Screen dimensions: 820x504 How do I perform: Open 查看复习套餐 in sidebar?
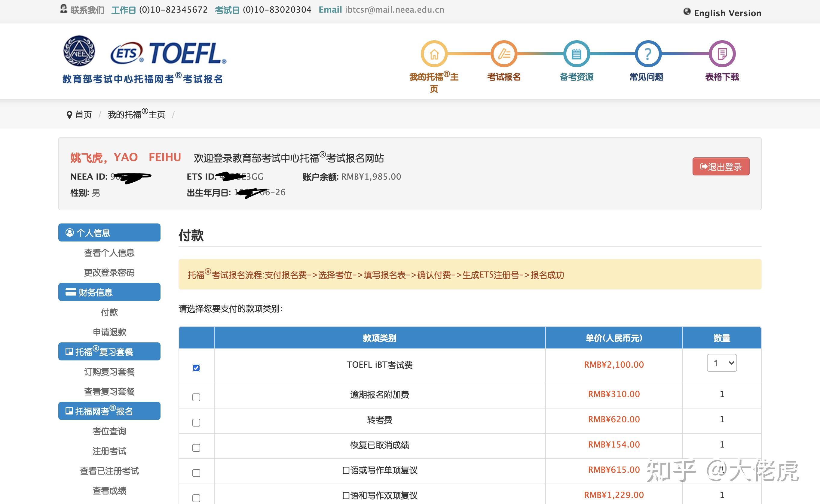tap(109, 391)
